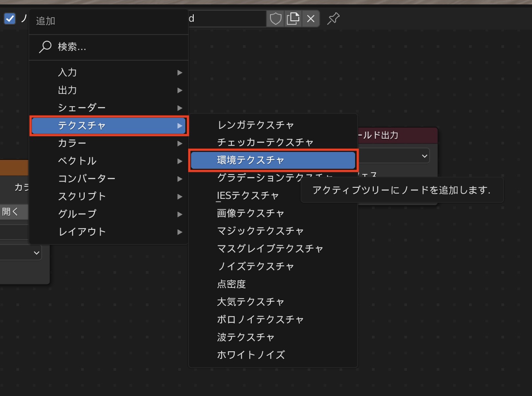
Task: Click the 開く button
Action: [12, 212]
